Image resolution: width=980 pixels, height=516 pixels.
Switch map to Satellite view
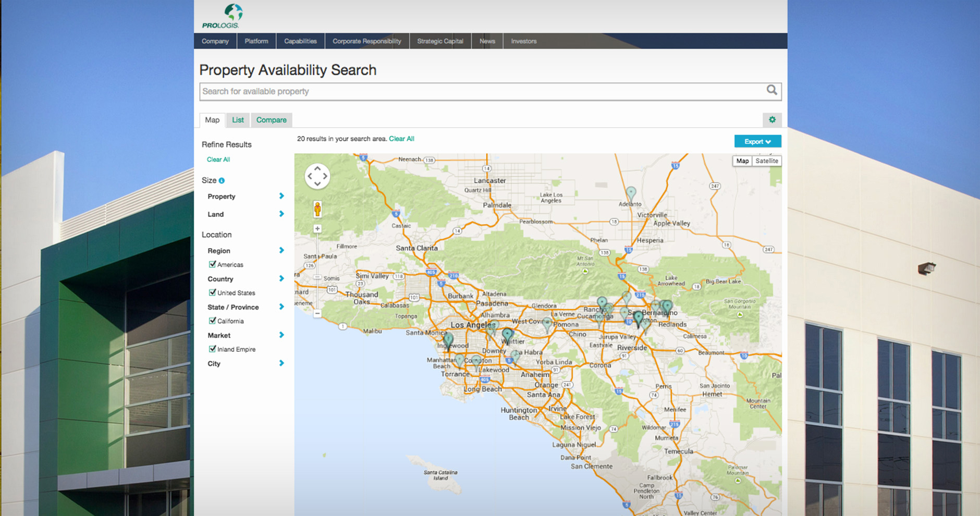point(766,161)
